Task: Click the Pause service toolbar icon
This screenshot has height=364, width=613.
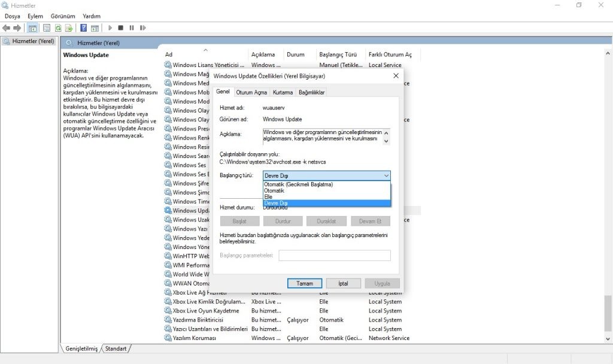Action: pos(132,28)
